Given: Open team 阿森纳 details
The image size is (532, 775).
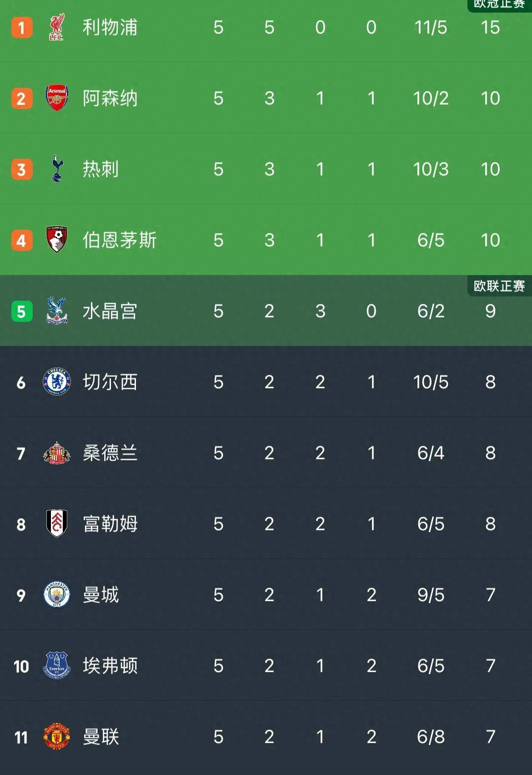Looking at the screenshot, I should 110,98.
